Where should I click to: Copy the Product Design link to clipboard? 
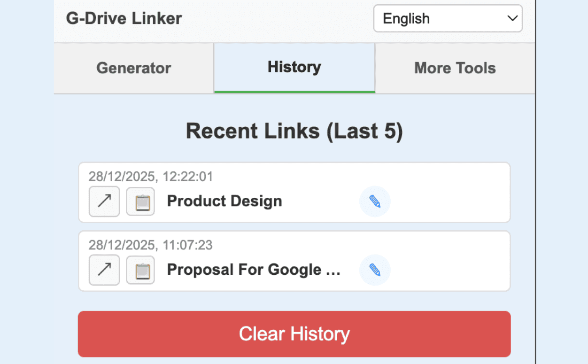point(140,201)
